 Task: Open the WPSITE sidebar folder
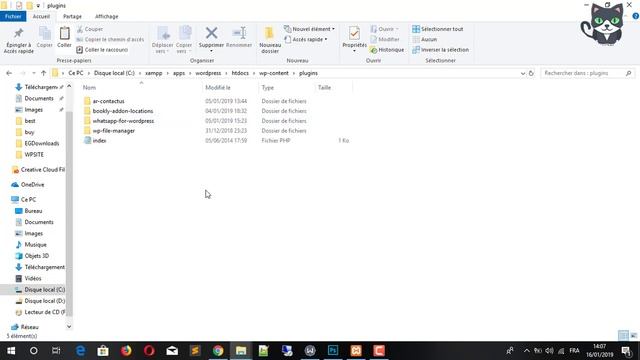(34, 154)
